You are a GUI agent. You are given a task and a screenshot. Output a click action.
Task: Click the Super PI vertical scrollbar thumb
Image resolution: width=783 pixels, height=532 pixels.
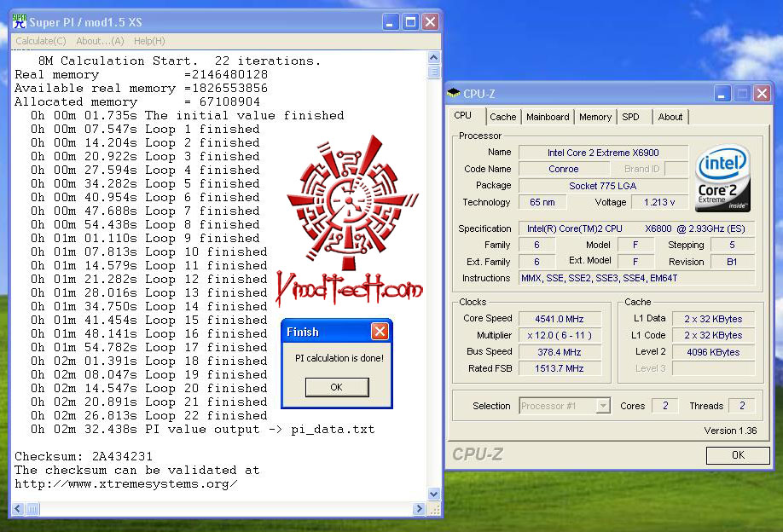(433, 72)
